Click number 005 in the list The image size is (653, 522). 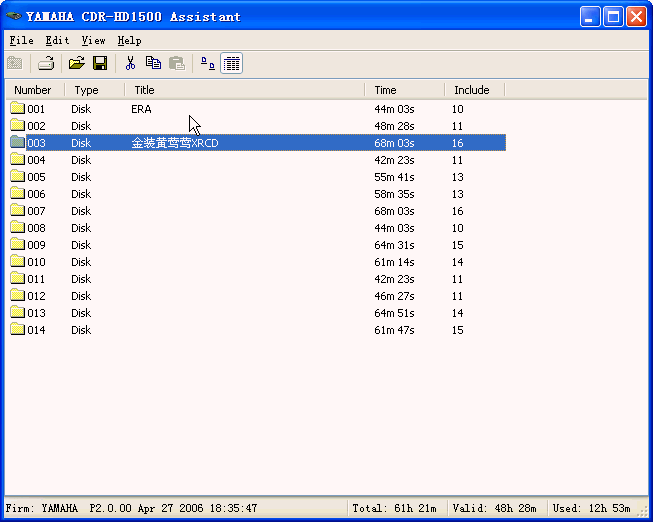[36, 177]
